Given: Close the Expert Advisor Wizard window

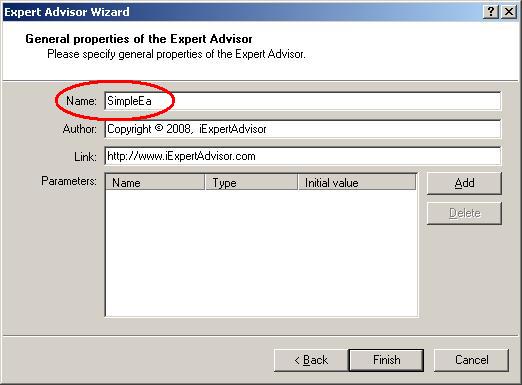Looking at the screenshot, I should (509, 12).
